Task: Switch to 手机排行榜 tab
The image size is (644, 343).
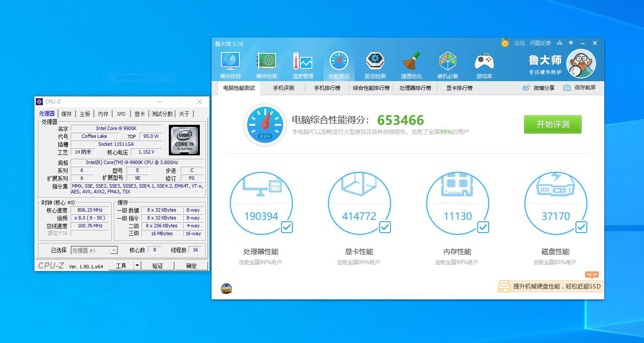Action: click(327, 88)
